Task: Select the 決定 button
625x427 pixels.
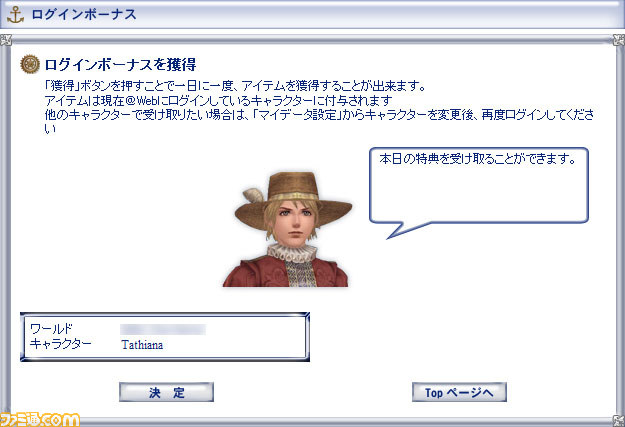Action: point(166,392)
